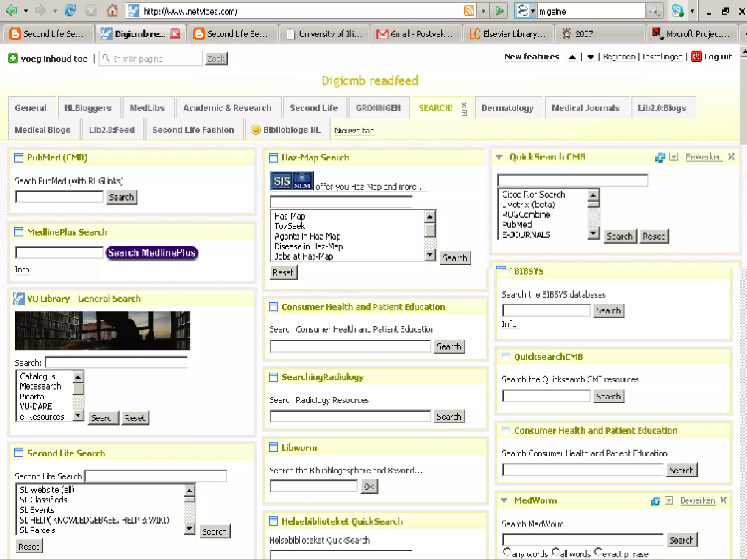
Task: Select the 'all words' radio button
Action: click(556, 551)
